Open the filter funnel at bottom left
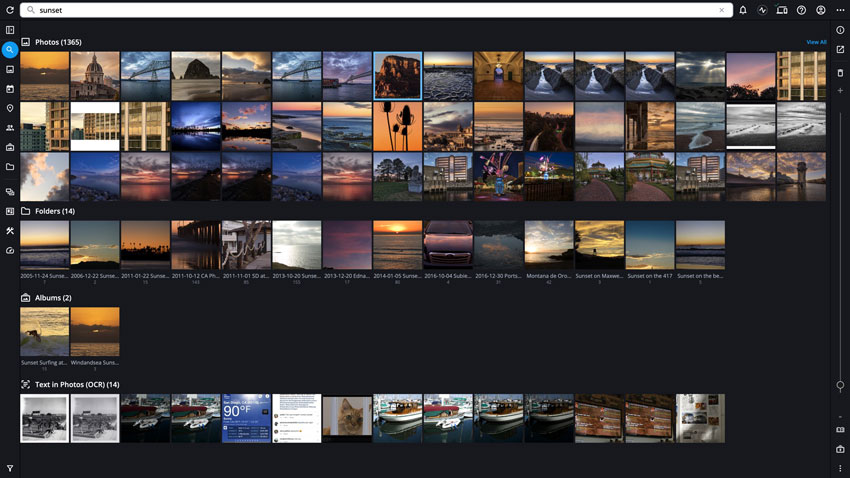Screen dimensions: 850x478 (10, 468)
